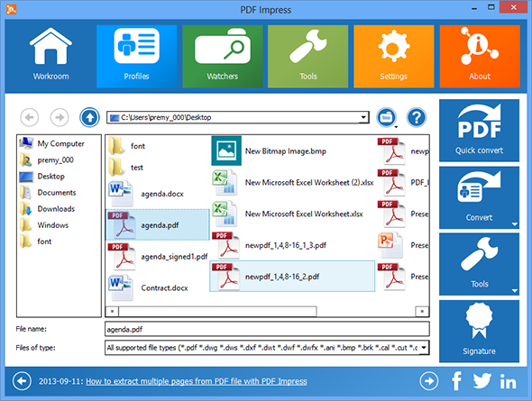The image size is (532, 401).
Task: Switch to the Profiles tile
Action: (136, 56)
